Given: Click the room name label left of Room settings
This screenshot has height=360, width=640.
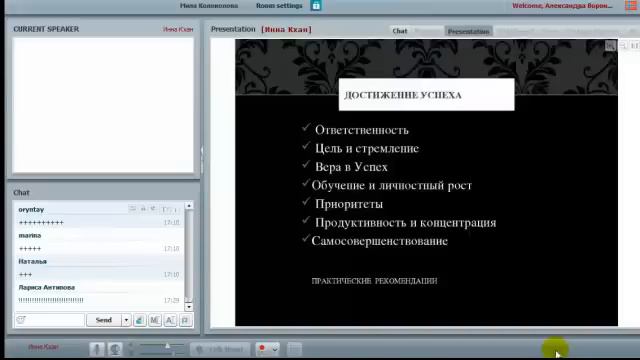Looking at the screenshot, I should pyautogui.click(x=209, y=6).
